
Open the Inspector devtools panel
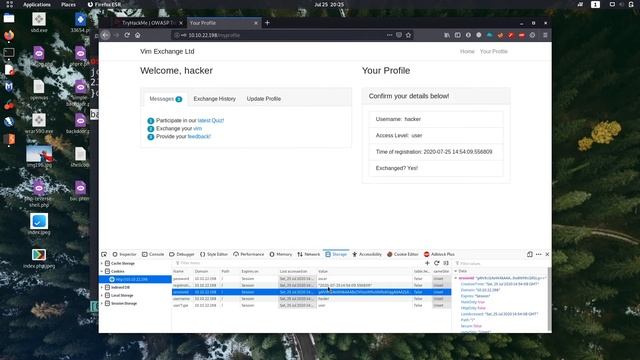pos(124,254)
